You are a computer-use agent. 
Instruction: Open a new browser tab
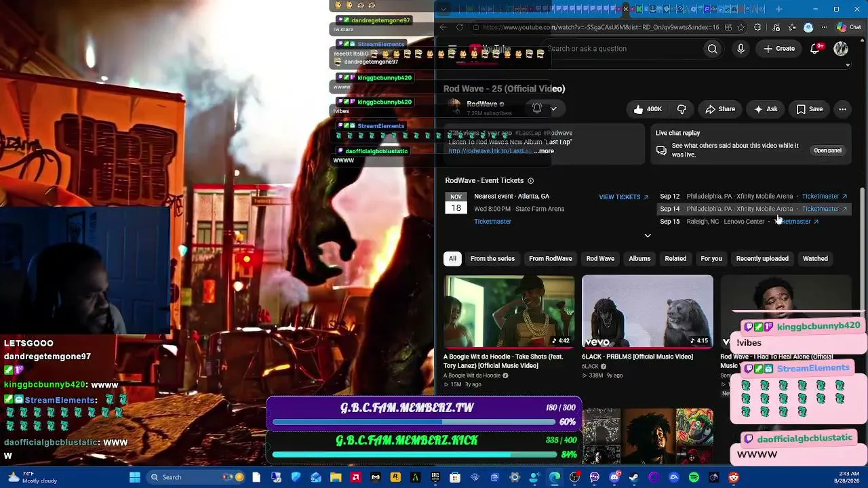(778, 9)
